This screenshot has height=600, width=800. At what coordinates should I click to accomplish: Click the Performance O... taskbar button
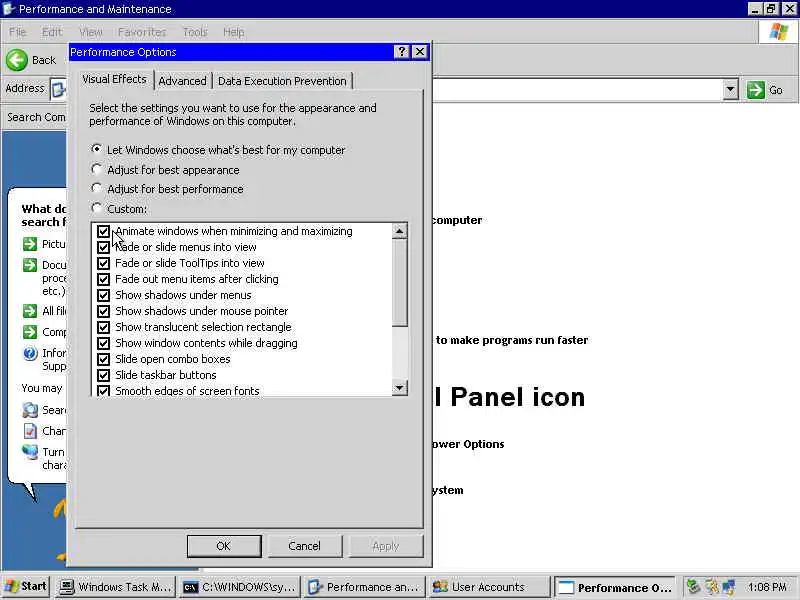615,587
